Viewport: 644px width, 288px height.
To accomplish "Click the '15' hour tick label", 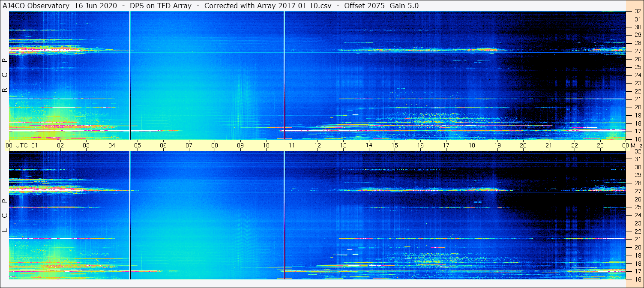I will click(x=395, y=145).
